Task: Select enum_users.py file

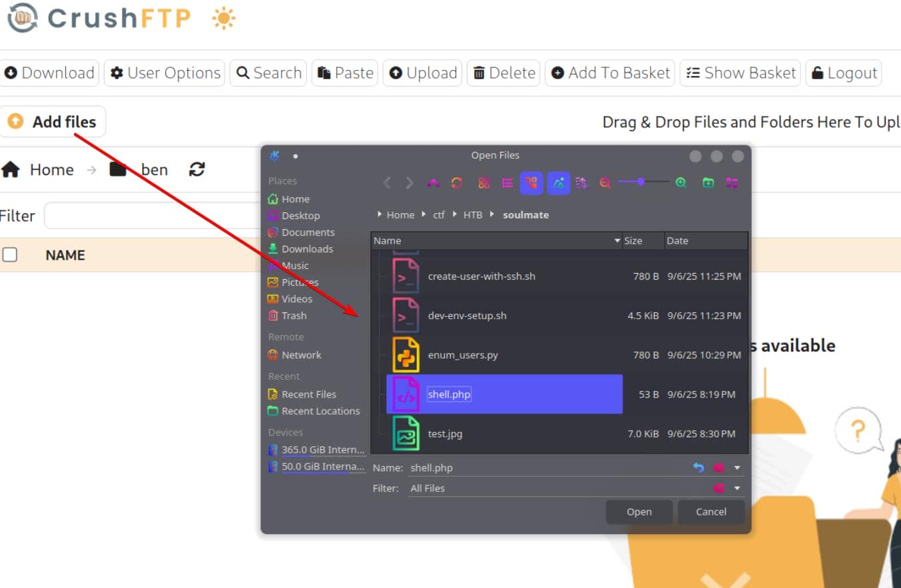Action: (x=463, y=355)
